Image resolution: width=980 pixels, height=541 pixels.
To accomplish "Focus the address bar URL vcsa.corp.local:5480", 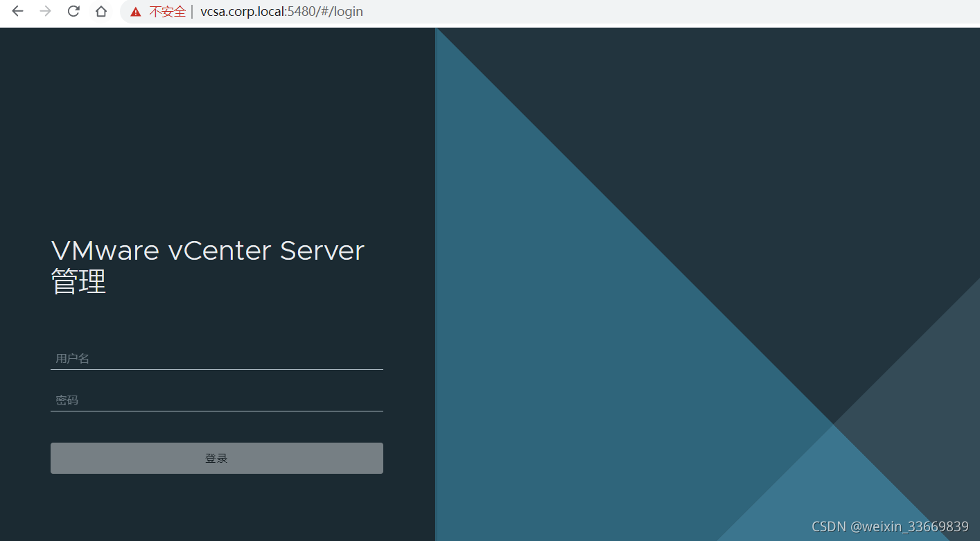I will [281, 12].
